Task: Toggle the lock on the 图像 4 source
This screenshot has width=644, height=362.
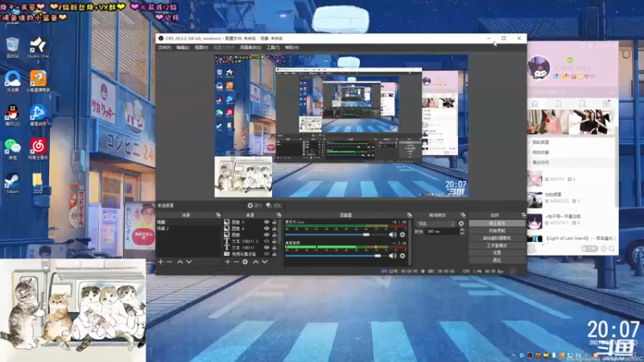Action: click(x=275, y=228)
